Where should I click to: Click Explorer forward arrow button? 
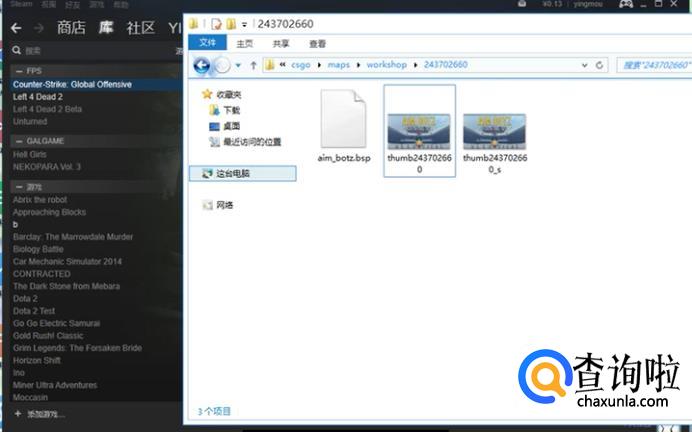[222, 66]
